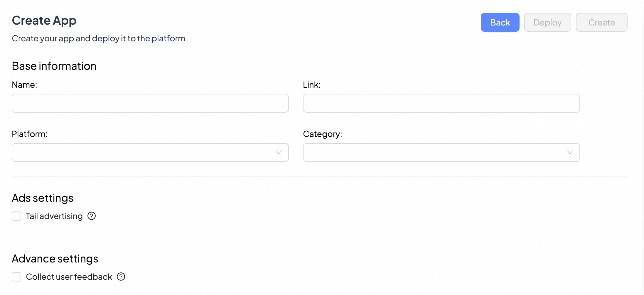This screenshot has width=644, height=295.
Task: Click the Base information section heading
Action: pos(54,66)
